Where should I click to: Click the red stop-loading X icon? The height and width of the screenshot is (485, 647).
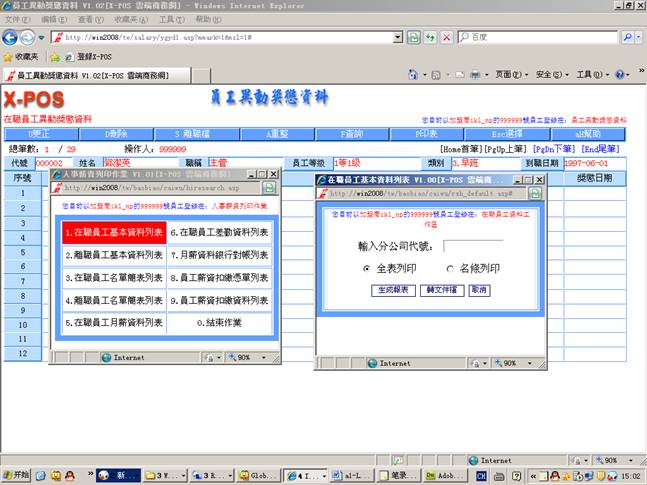point(446,37)
